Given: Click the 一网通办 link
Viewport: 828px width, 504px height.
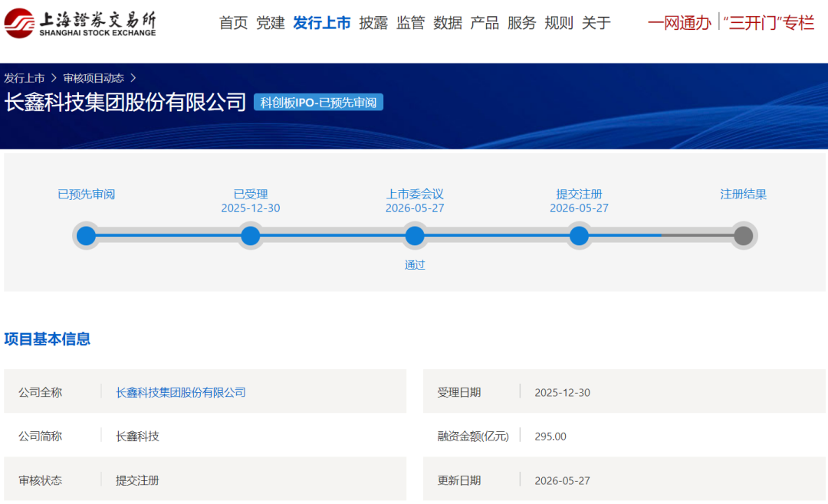Looking at the screenshot, I should coord(679,23).
